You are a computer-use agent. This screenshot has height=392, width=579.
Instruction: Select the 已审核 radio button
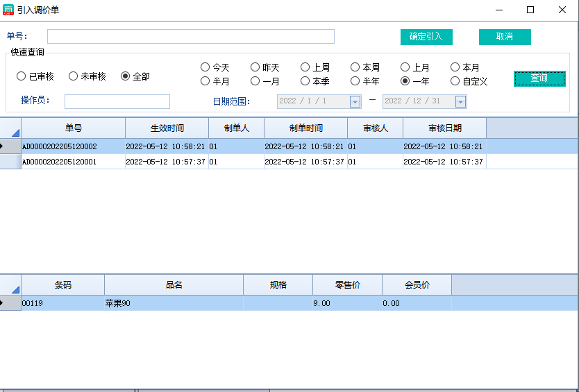click(22, 76)
